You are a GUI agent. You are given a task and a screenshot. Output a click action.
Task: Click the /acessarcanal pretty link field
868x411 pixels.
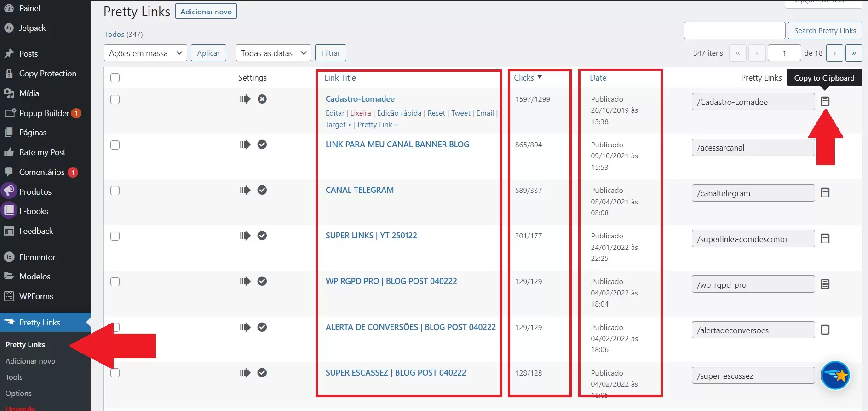(753, 147)
